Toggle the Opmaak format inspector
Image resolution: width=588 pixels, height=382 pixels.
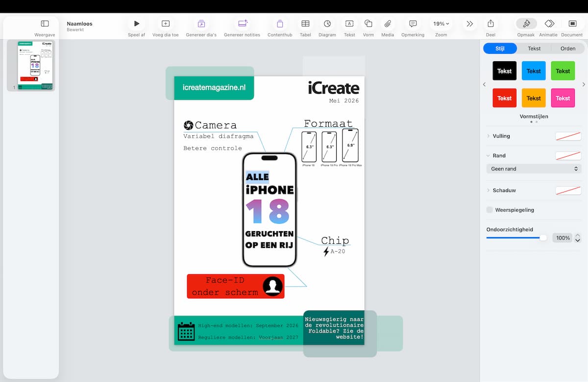point(526,24)
